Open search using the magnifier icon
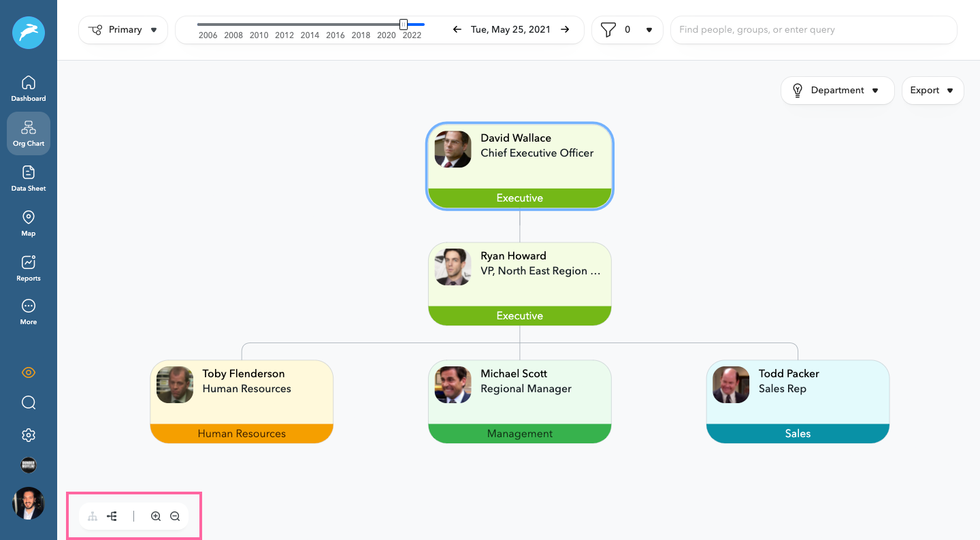980x540 pixels. click(x=28, y=402)
